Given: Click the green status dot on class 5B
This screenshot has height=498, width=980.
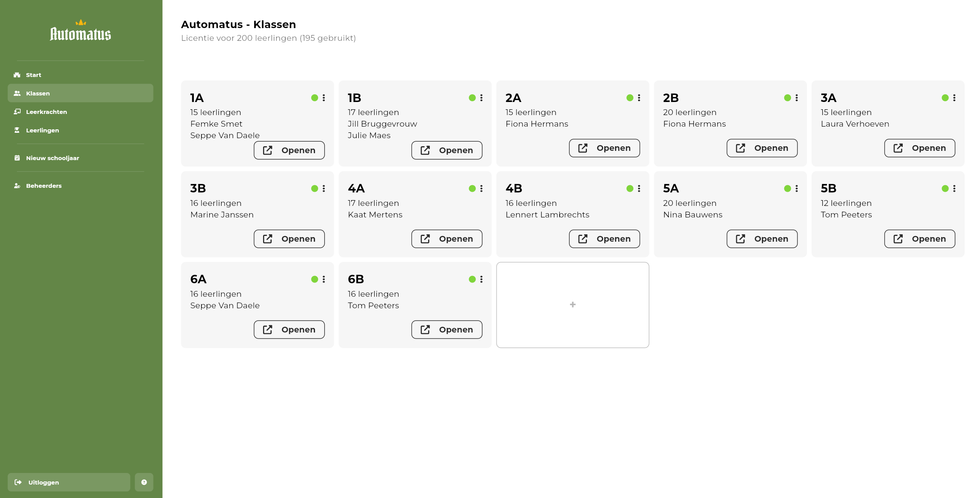Looking at the screenshot, I should pyautogui.click(x=945, y=189).
